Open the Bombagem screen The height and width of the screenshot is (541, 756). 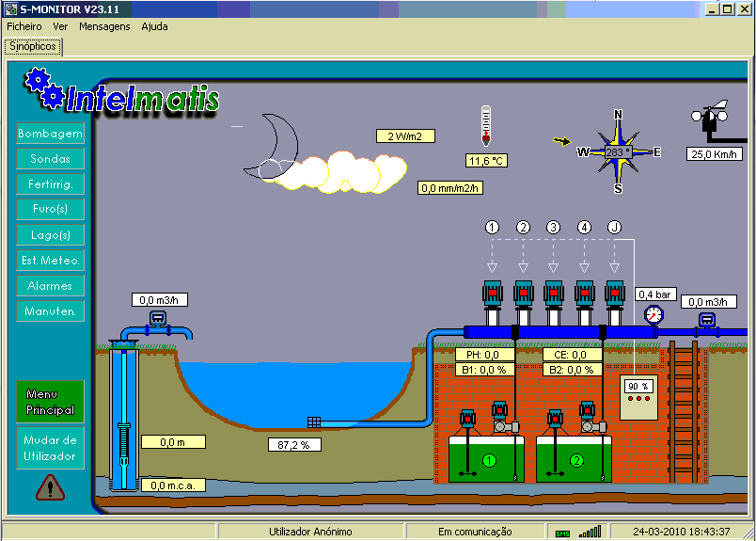pyautogui.click(x=50, y=134)
